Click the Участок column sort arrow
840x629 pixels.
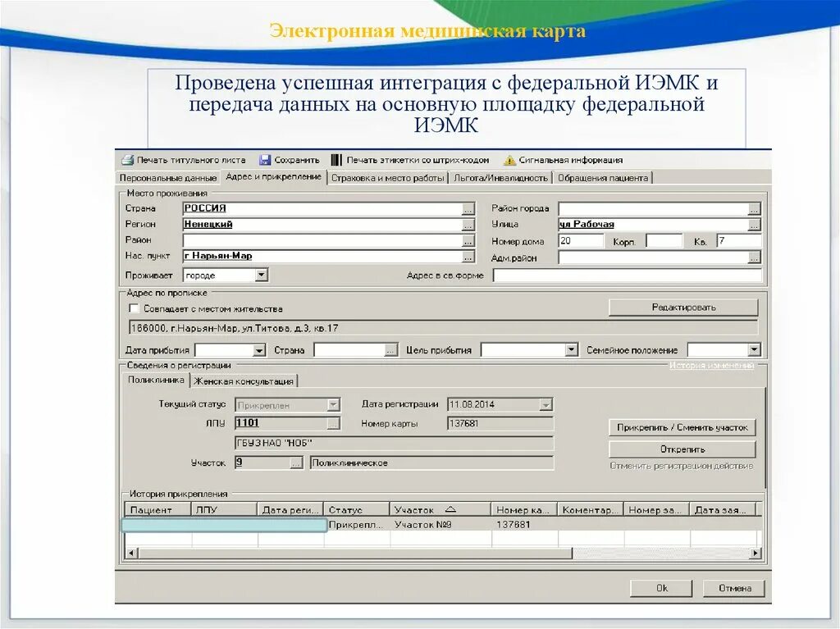click(450, 509)
